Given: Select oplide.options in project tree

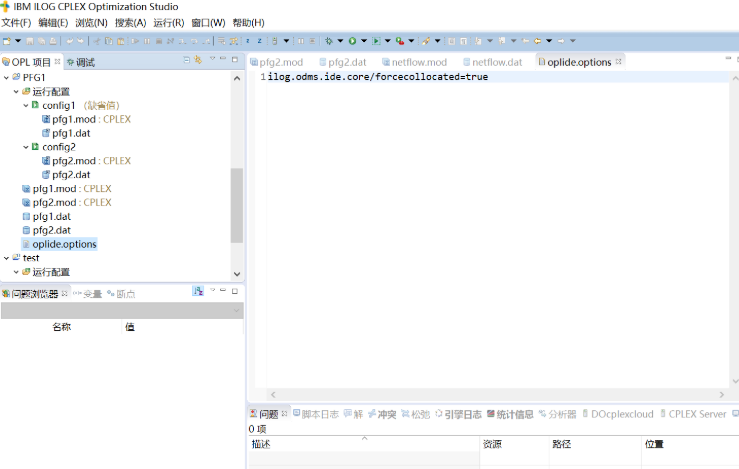Looking at the screenshot, I should pos(60,244).
